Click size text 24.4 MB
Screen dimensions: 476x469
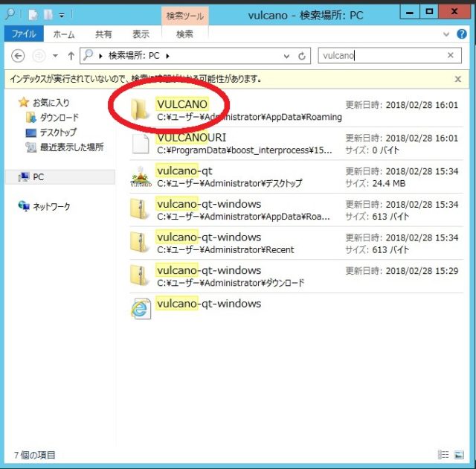pos(389,183)
